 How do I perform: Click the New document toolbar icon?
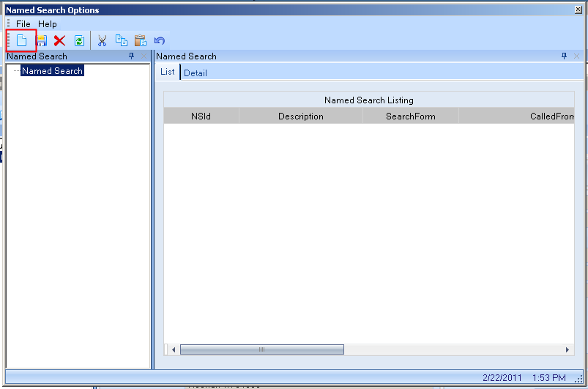coord(22,40)
